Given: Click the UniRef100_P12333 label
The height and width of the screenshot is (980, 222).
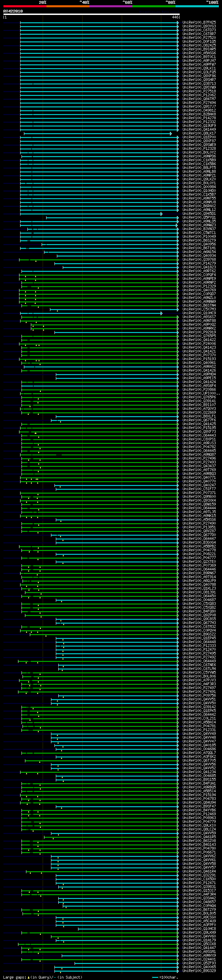Looking at the screenshot, I should (x=199, y=646).
